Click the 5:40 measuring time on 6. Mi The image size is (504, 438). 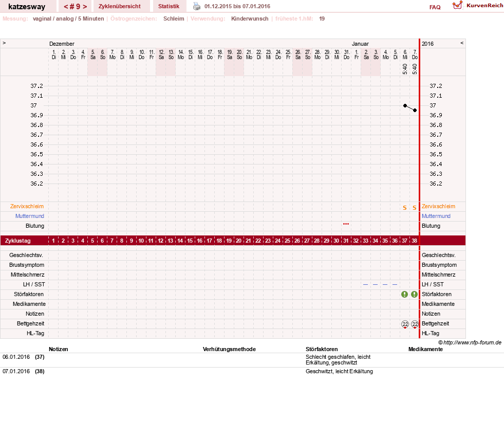click(405, 69)
